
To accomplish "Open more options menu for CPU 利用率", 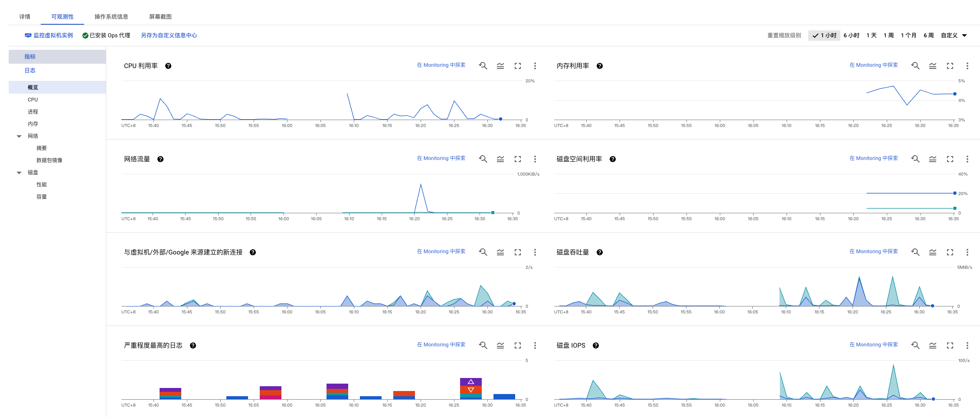I will [x=535, y=66].
